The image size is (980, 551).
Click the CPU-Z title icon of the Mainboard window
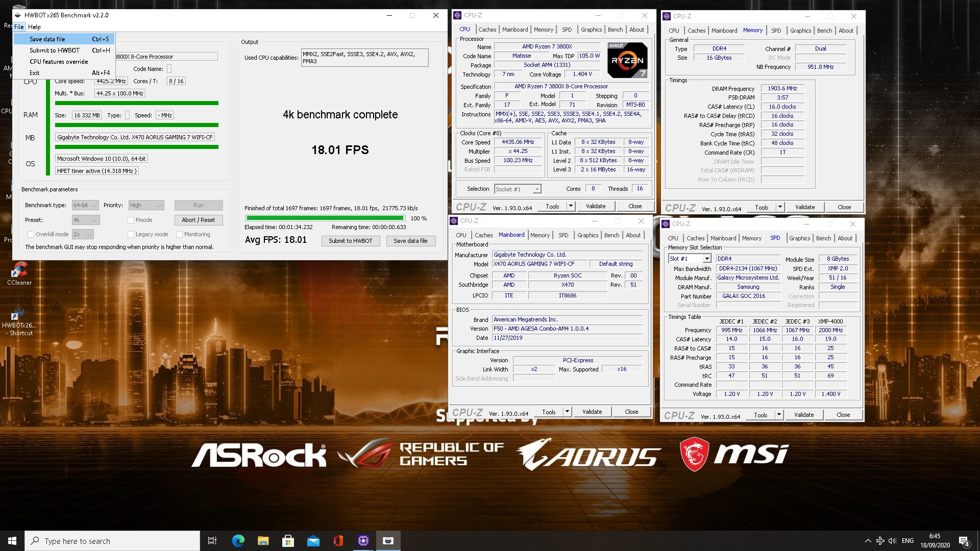[454, 221]
